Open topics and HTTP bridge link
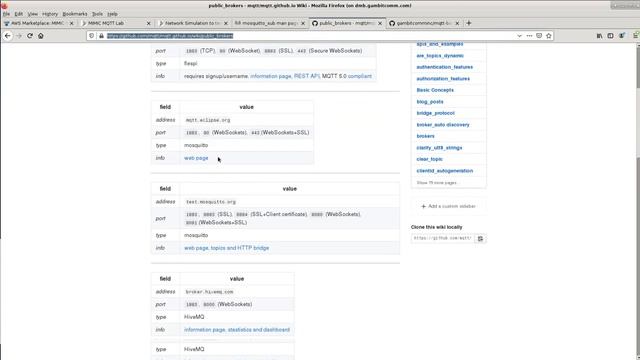The height and width of the screenshot is (360, 640). pos(240,248)
